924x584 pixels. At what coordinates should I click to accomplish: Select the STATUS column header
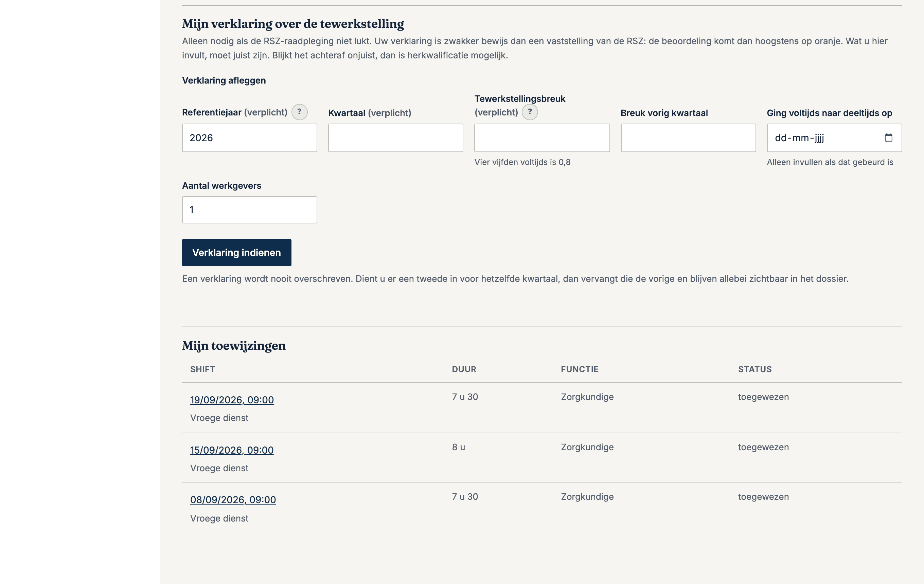pos(755,369)
